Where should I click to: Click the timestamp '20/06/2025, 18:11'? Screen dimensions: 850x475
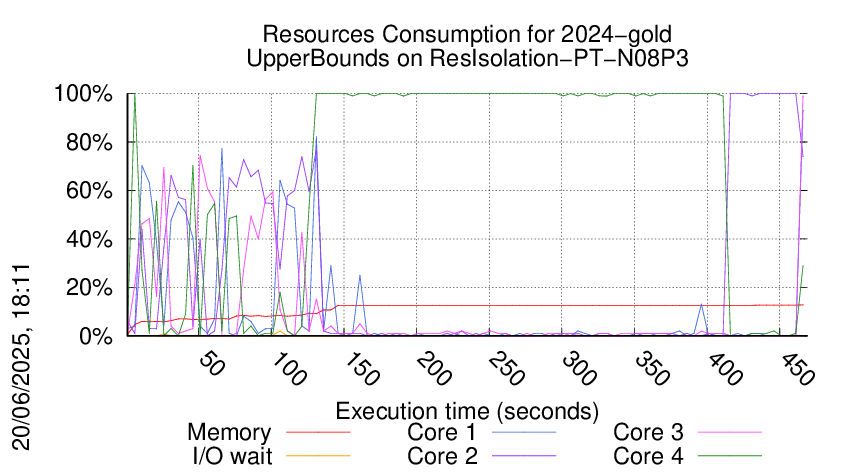(x=21, y=357)
